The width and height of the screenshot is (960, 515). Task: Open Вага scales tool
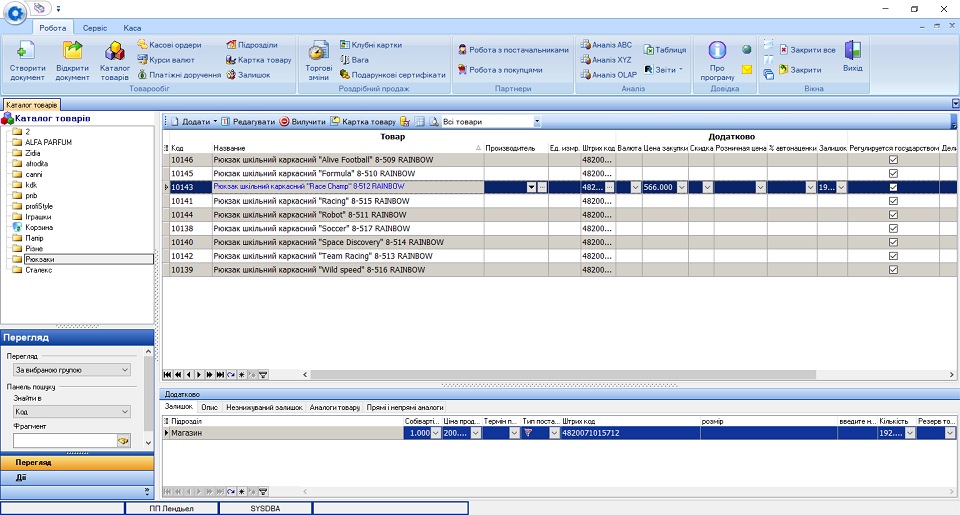[354, 60]
